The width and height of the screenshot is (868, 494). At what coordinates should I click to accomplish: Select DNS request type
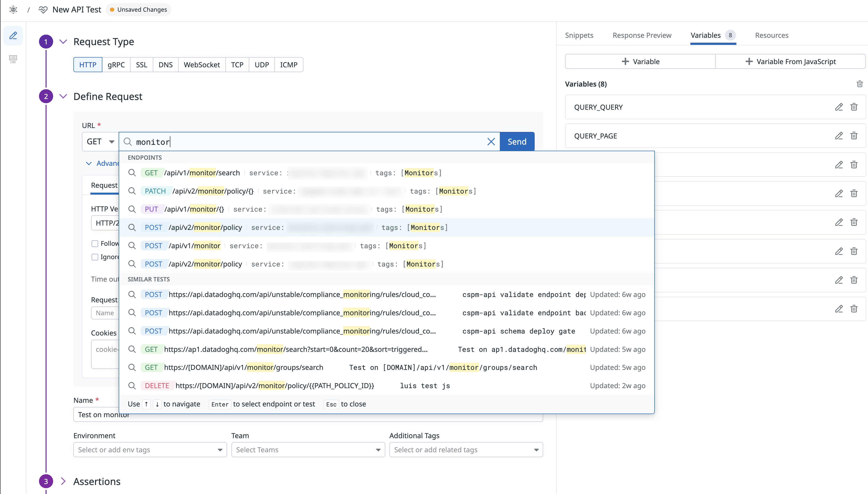pyautogui.click(x=165, y=64)
